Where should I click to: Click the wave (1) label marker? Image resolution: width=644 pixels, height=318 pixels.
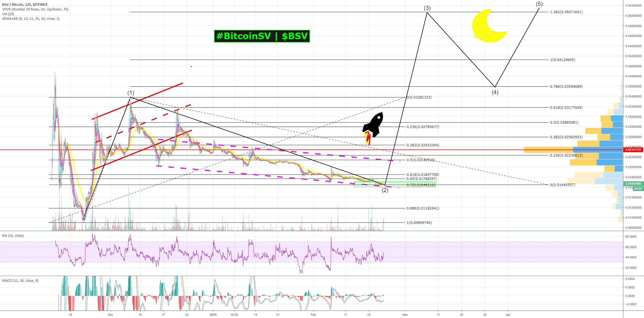click(131, 93)
